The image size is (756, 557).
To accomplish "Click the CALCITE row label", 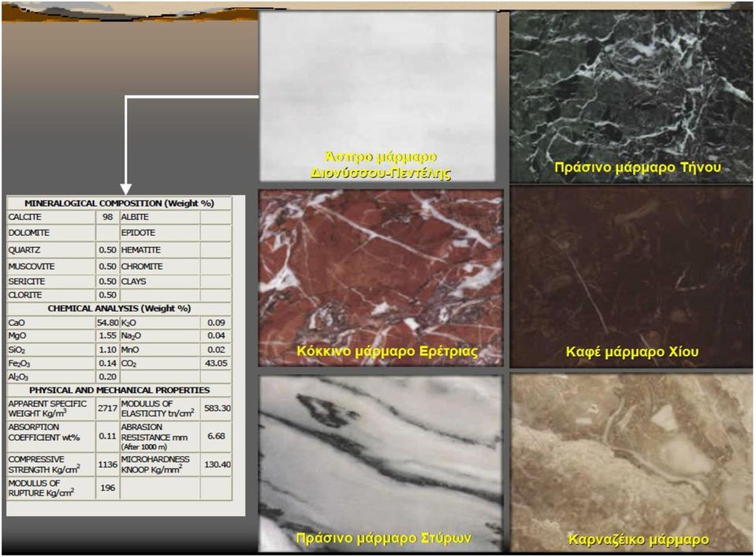I will [24, 217].
